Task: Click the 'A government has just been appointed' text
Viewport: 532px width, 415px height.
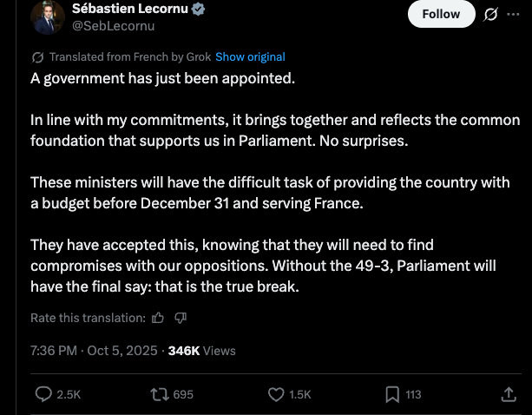Action: tap(163, 77)
